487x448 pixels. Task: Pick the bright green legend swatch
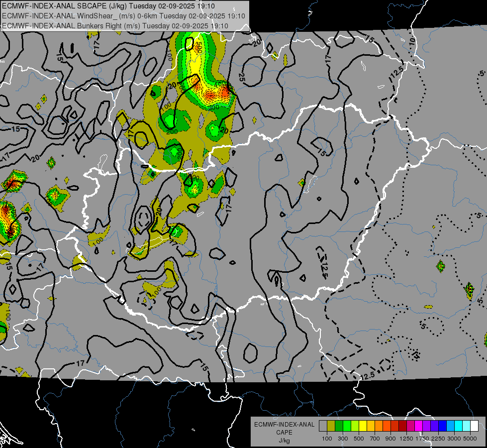[x=347, y=426]
